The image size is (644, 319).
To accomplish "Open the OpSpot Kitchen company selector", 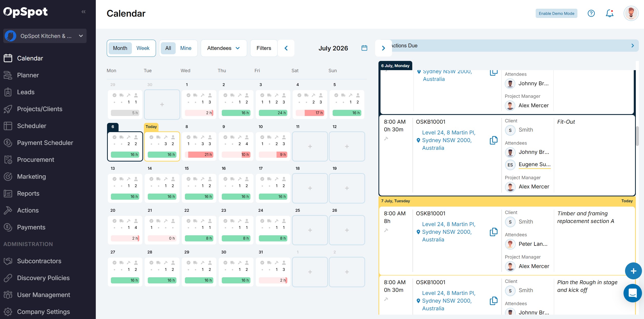I will (x=45, y=36).
